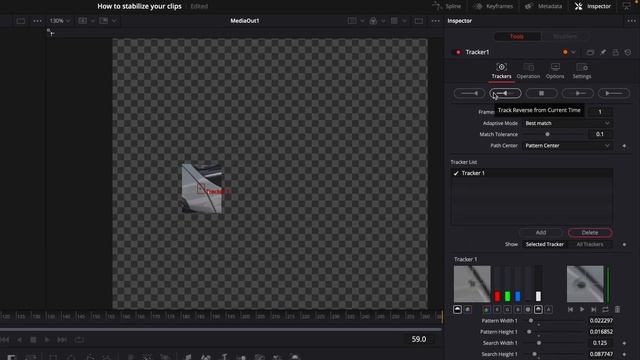Viewport: 640px width, 360px height.
Task: Click the keyframe diamond beside Show options
Action: coord(624,244)
